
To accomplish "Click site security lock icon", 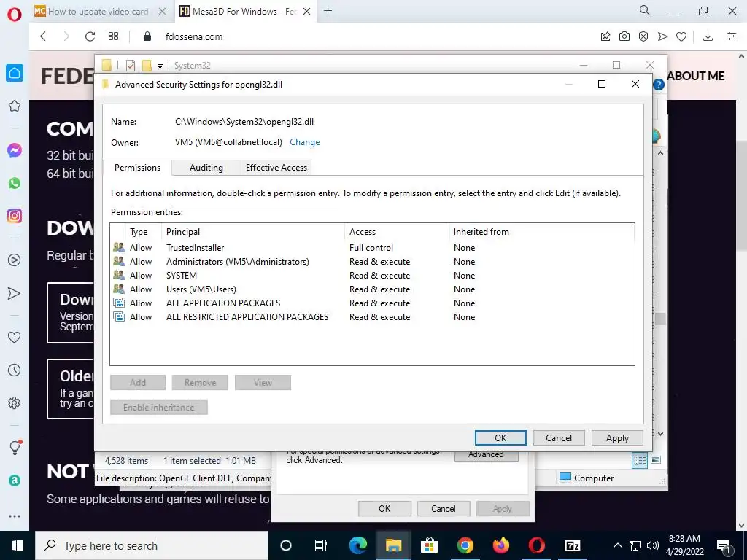I will [147, 36].
